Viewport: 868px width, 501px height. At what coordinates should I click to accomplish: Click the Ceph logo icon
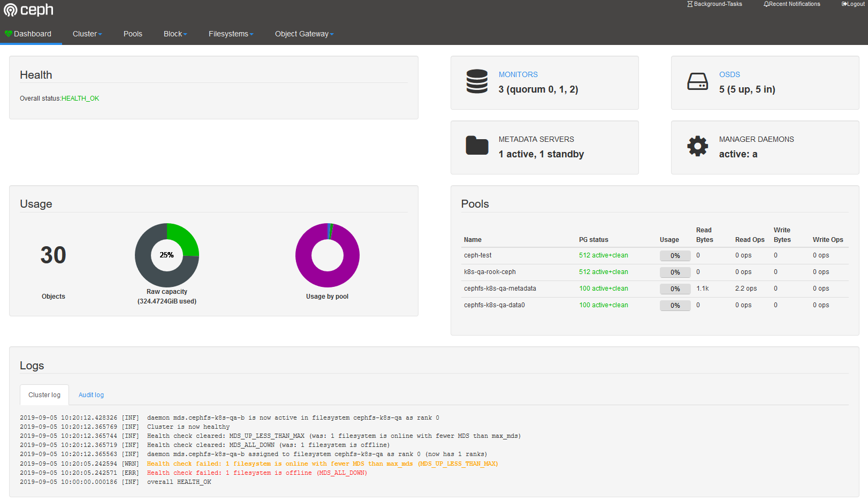(x=10, y=10)
